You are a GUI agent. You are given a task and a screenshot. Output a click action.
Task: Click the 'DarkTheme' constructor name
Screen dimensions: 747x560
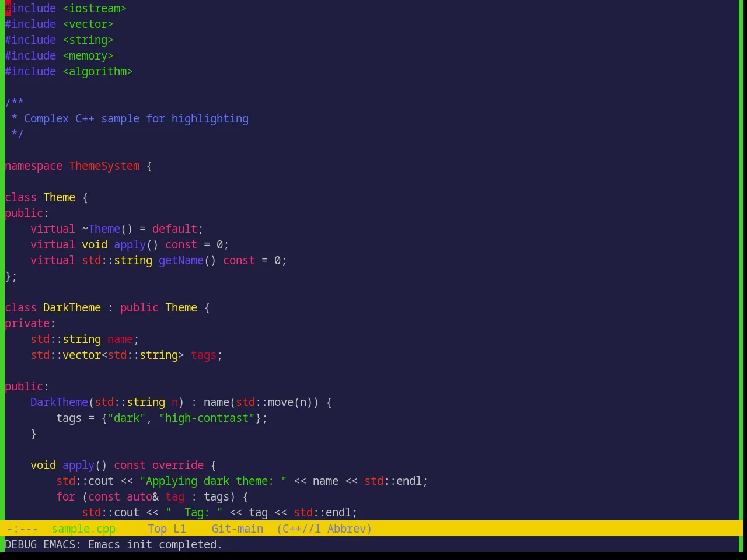pos(59,402)
